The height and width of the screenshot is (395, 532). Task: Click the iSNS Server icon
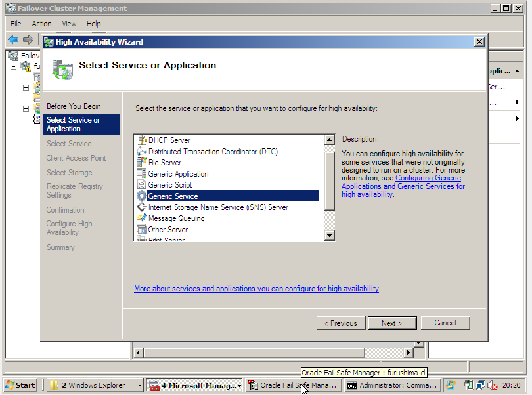point(142,207)
